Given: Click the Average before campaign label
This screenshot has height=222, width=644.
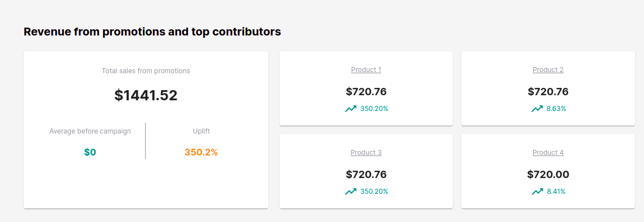Looking at the screenshot, I should coord(90,131).
